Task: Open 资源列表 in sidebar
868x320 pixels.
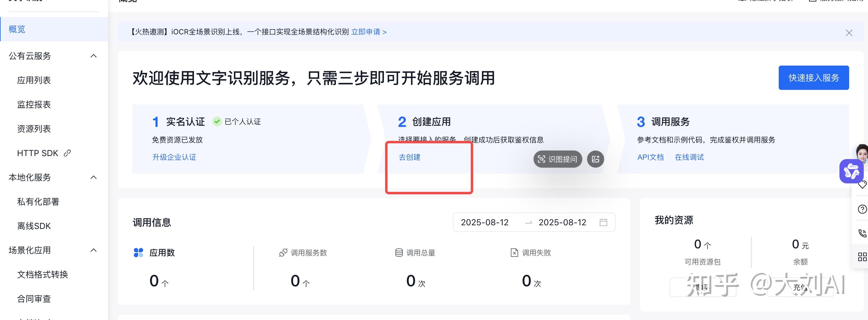Action: pyautogui.click(x=34, y=129)
